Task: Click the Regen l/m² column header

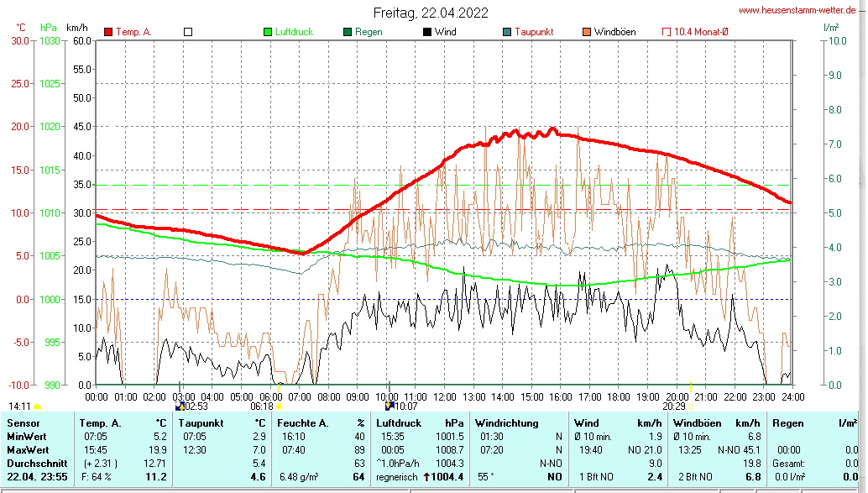Action: 787,422
